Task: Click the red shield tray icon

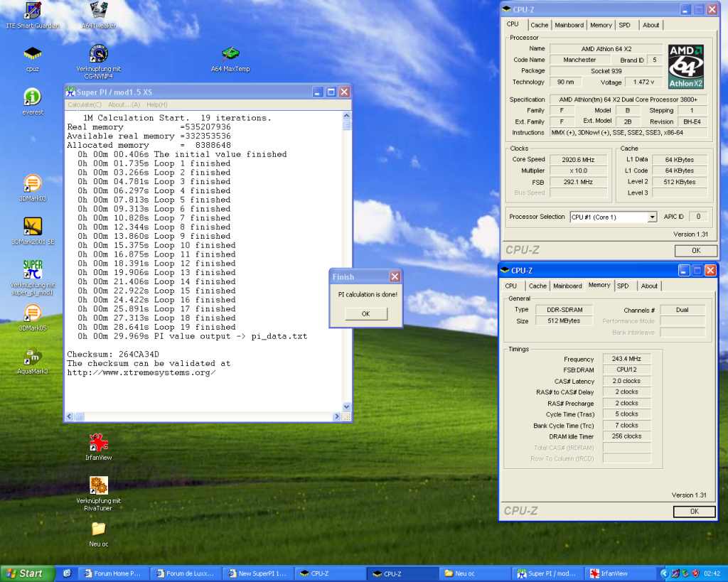Action: click(695, 573)
